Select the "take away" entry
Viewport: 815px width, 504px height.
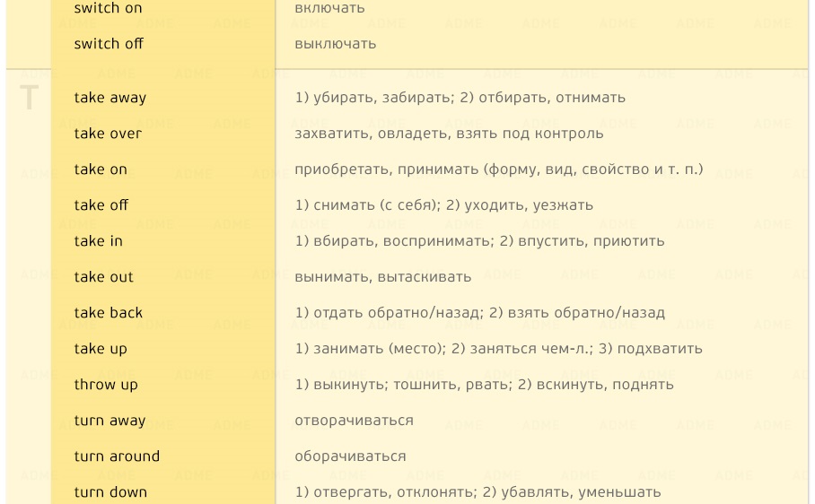tap(110, 98)
